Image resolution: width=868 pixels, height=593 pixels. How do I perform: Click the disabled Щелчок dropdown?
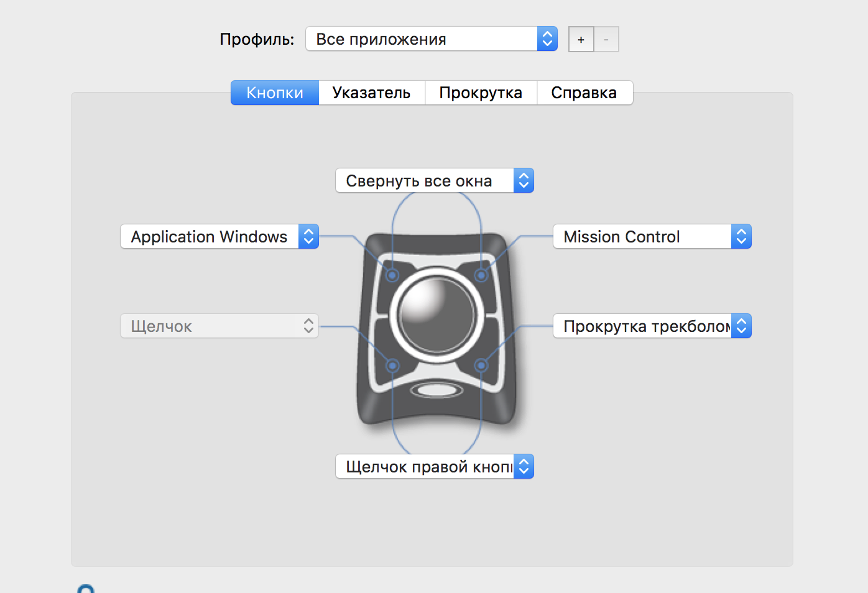pos(219,326)
